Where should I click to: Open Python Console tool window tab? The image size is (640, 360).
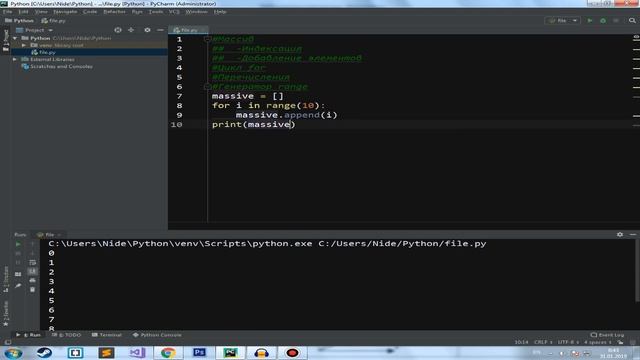coord(157,335)
